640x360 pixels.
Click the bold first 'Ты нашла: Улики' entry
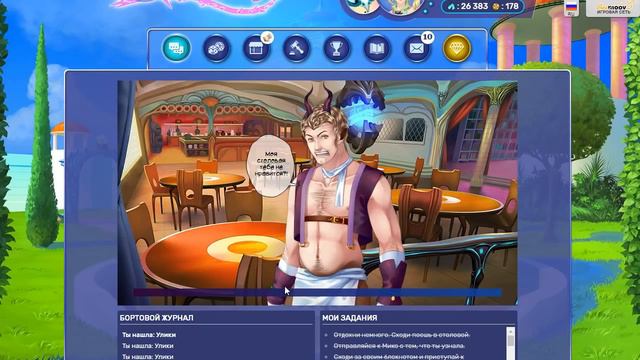149,335
